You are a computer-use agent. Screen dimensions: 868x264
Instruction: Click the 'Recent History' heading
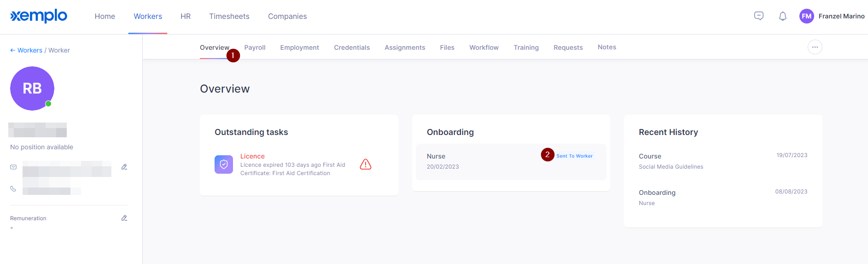(x=668, y=132)
